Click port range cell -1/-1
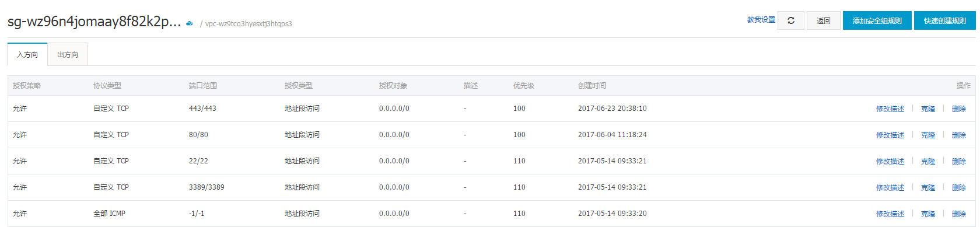This screenshot has height=227, width=980. (x=197, y=214)
